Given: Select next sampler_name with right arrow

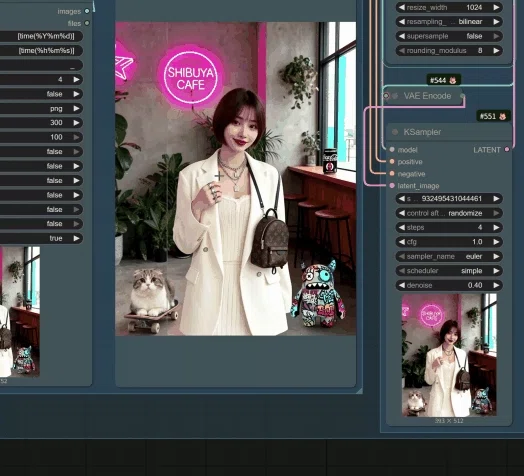Looking at the screenshot, I should (497, 256).
